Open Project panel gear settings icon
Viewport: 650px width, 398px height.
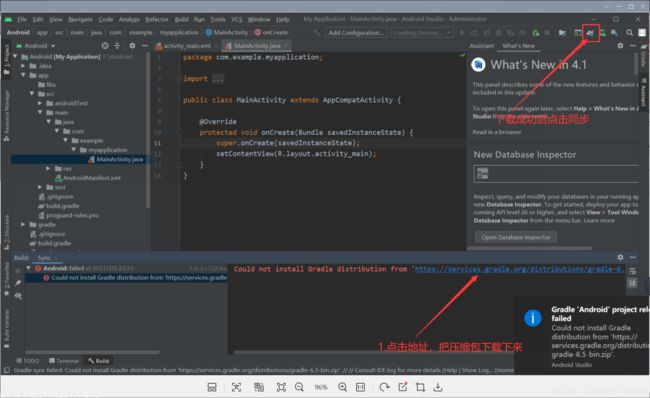[132, 46]
